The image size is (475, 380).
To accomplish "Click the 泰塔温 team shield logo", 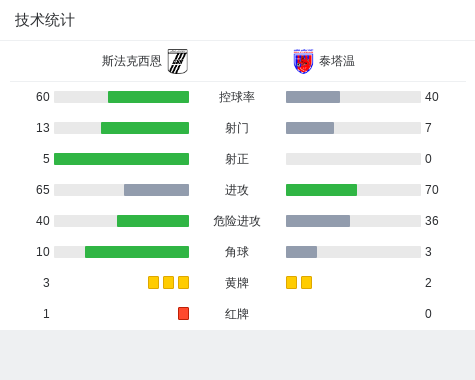I will [x=303, y=61].
